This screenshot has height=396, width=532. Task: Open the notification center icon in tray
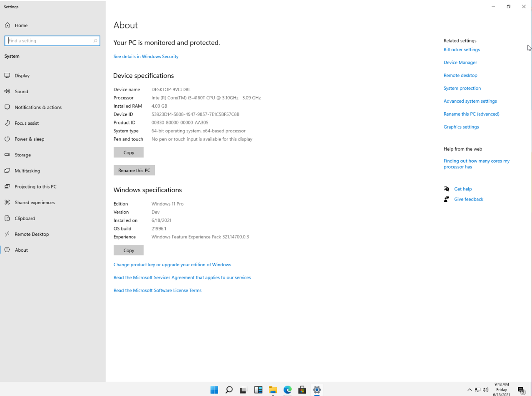click(521, 390)
